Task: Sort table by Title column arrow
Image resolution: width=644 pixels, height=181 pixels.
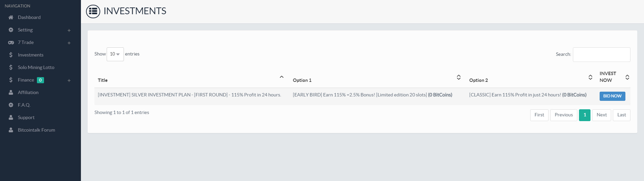Action: tap(281, 77)
